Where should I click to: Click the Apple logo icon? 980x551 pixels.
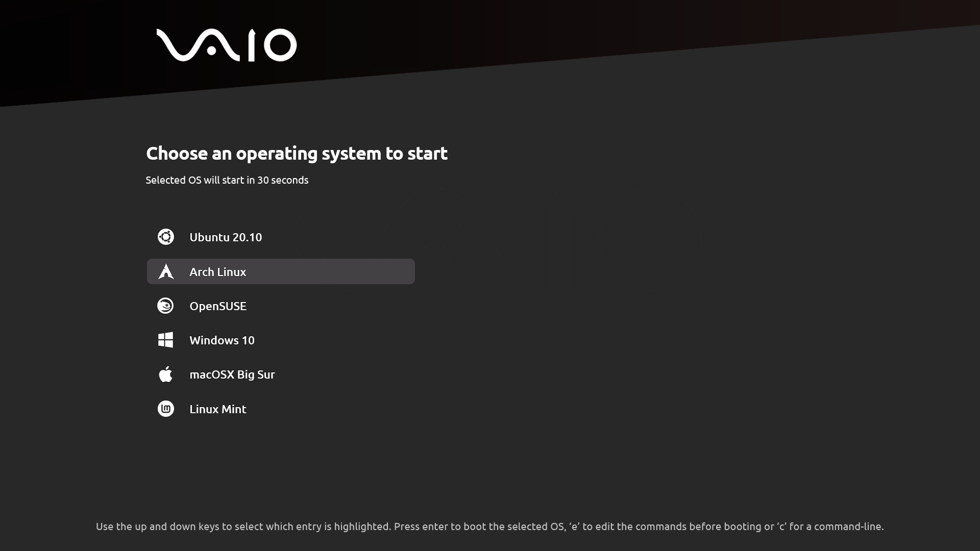click(x=165, y=374)
